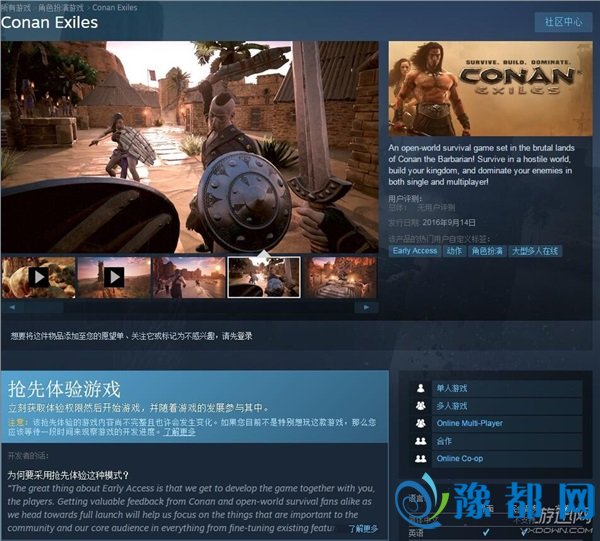Screen dimensions: 600x541
Task: Click the multiplayer icon beside 多人游戏
Action: click(418, 406)
